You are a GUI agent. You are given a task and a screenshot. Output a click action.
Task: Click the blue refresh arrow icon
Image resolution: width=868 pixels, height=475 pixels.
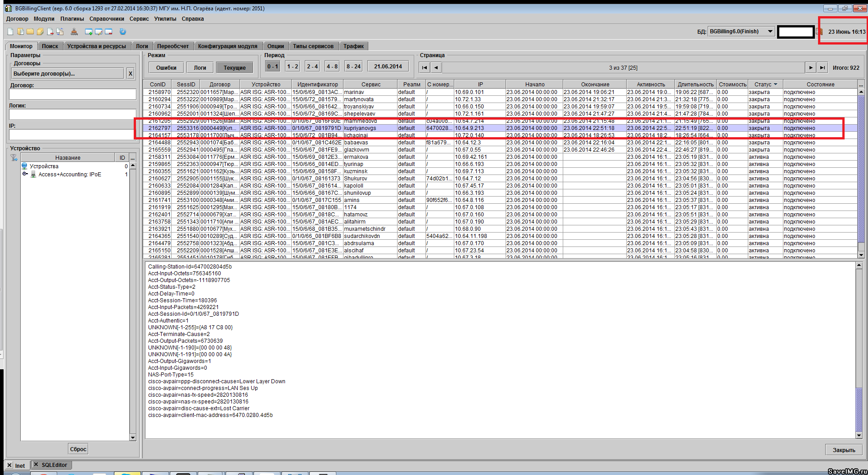pos(122,31)
